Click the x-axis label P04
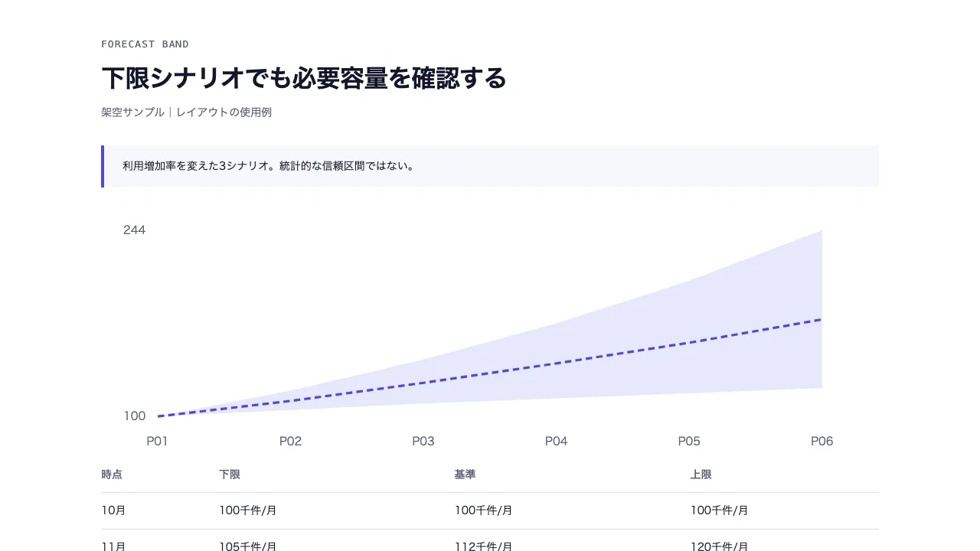980x551 pixels. tap(557, 442)
